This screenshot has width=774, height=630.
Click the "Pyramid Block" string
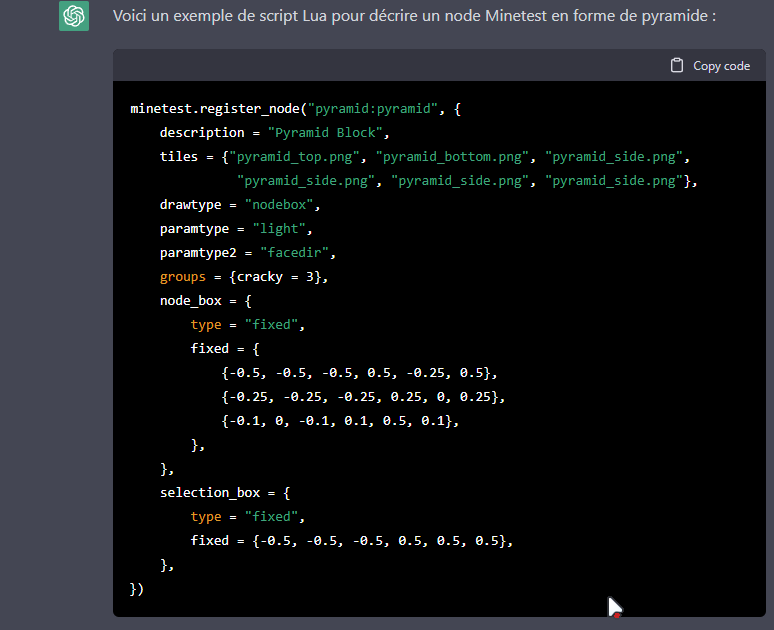click(325, 133)
